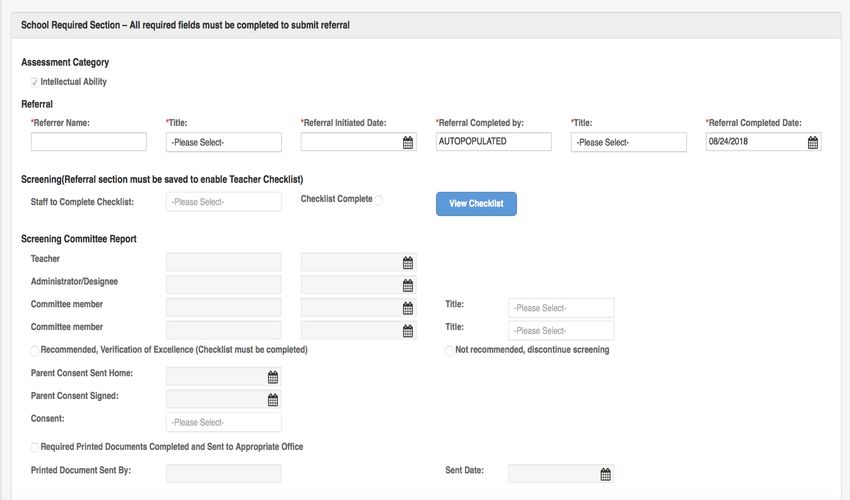Click calendar icon in Teacher row
Viewport: 850px width, 500px height.
408,262
